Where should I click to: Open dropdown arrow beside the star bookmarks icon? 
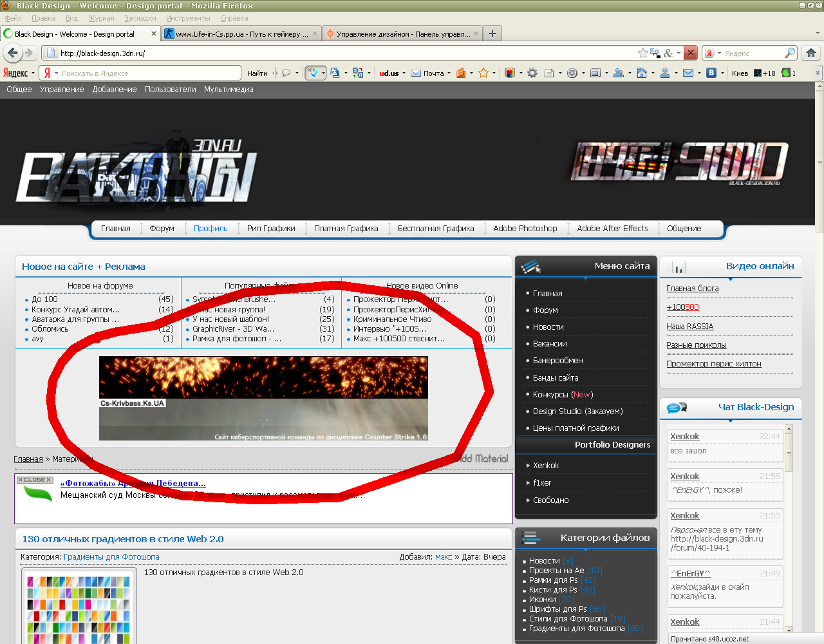coord(494,73)
